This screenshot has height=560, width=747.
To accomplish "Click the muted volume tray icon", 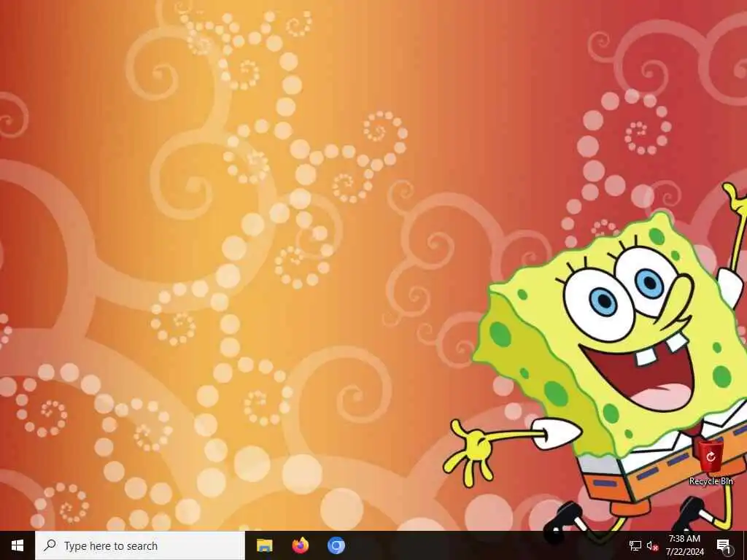I will [x=652, y=545].
